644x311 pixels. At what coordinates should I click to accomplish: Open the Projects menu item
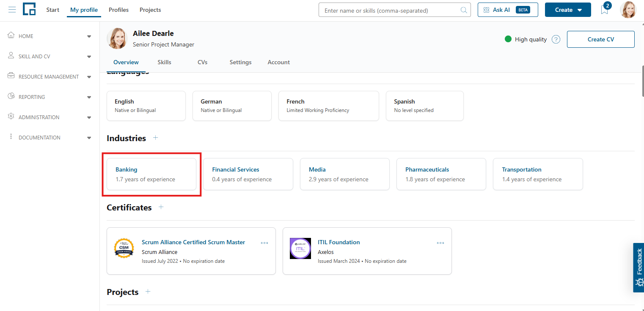(x=150, y=10)
